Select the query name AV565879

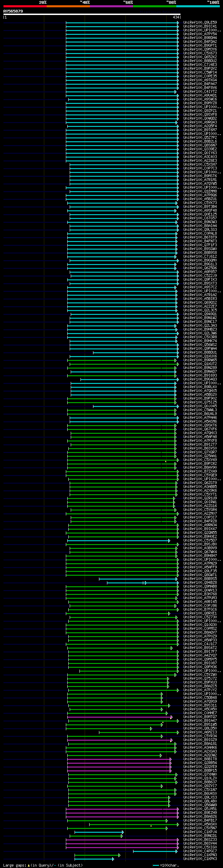pos(13,11)
